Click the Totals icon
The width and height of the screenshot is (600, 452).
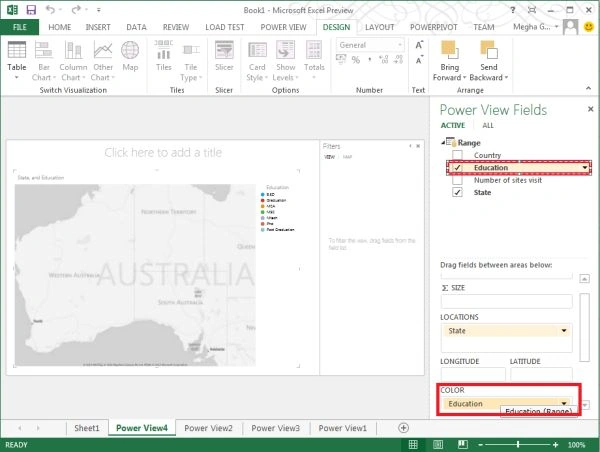coord(314,50)
